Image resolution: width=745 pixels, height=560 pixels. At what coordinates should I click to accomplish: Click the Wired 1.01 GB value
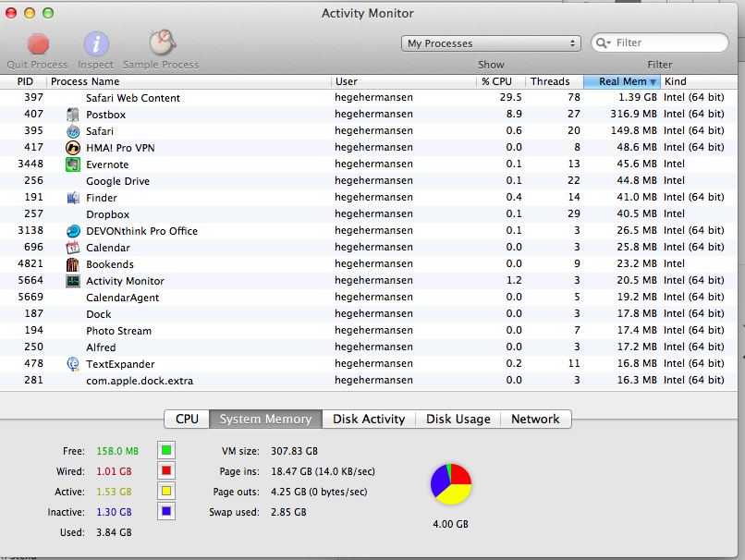(114, 471)
